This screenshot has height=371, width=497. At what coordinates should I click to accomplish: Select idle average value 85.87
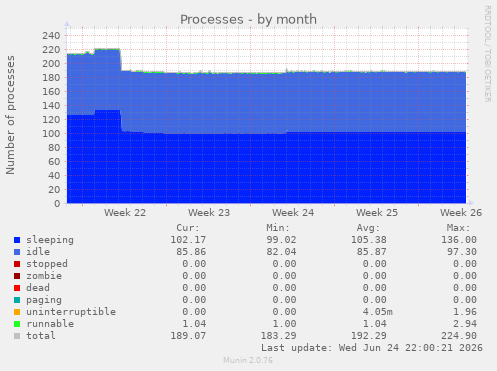pos(372,252)
